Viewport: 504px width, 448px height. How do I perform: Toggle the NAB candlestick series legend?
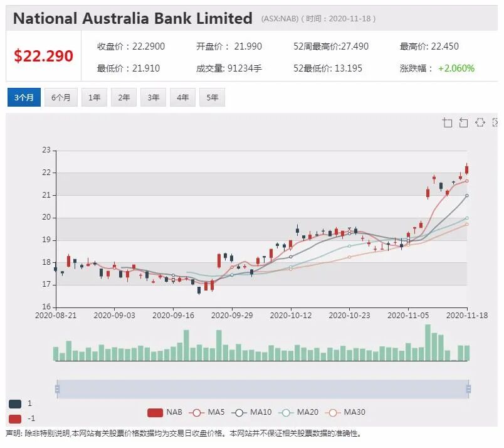point(165,413)
